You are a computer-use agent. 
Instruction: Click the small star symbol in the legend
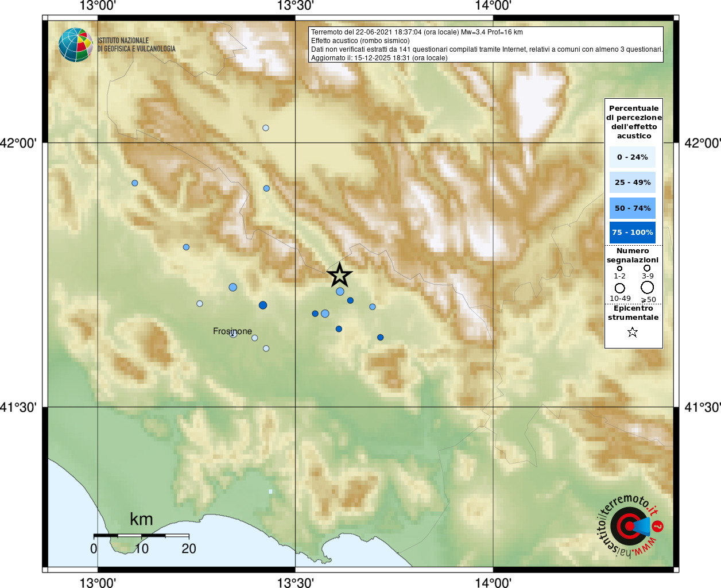(633, 332)
